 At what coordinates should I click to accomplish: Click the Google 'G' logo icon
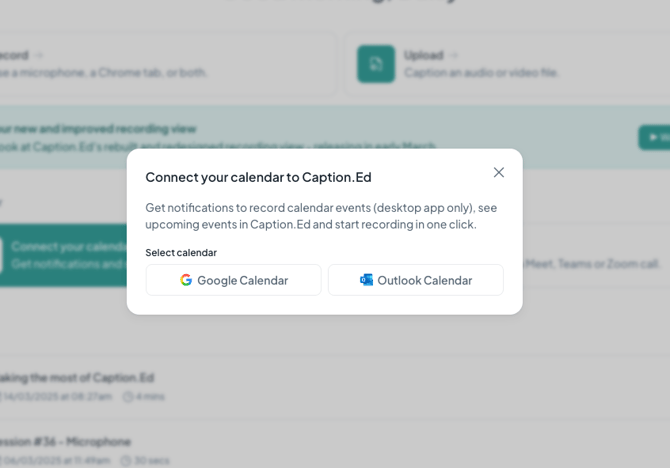pos(186,280)
